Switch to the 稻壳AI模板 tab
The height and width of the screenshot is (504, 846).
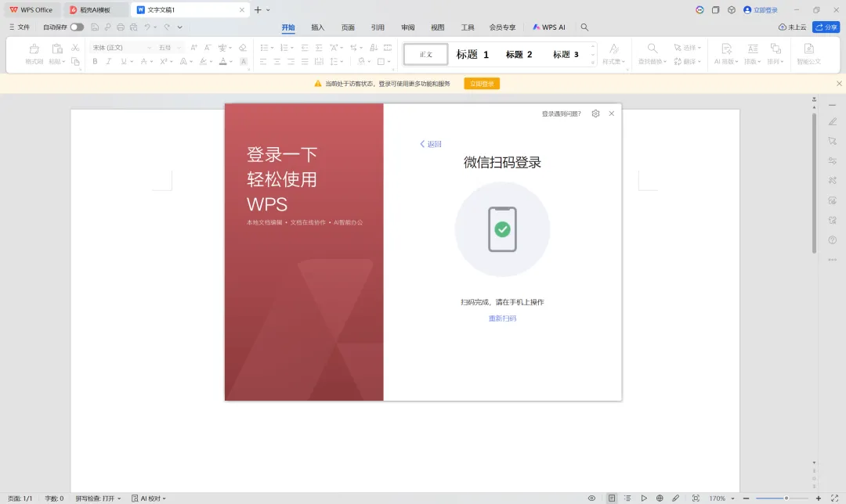click(95, 9)
